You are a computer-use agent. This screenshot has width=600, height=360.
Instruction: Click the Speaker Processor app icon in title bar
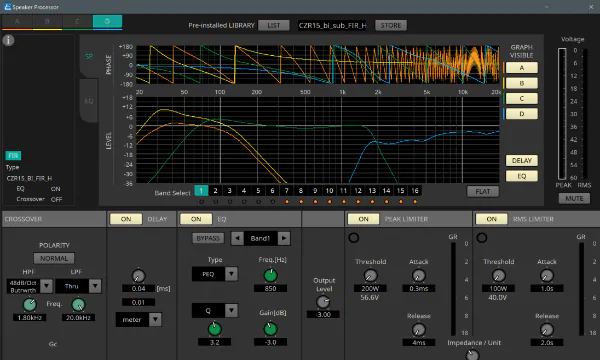7,7
